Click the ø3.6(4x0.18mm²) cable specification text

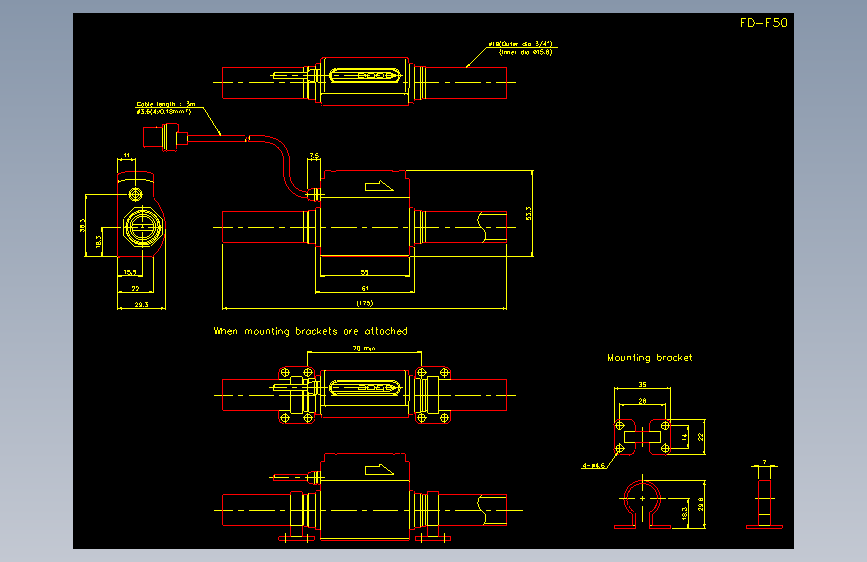164,111
